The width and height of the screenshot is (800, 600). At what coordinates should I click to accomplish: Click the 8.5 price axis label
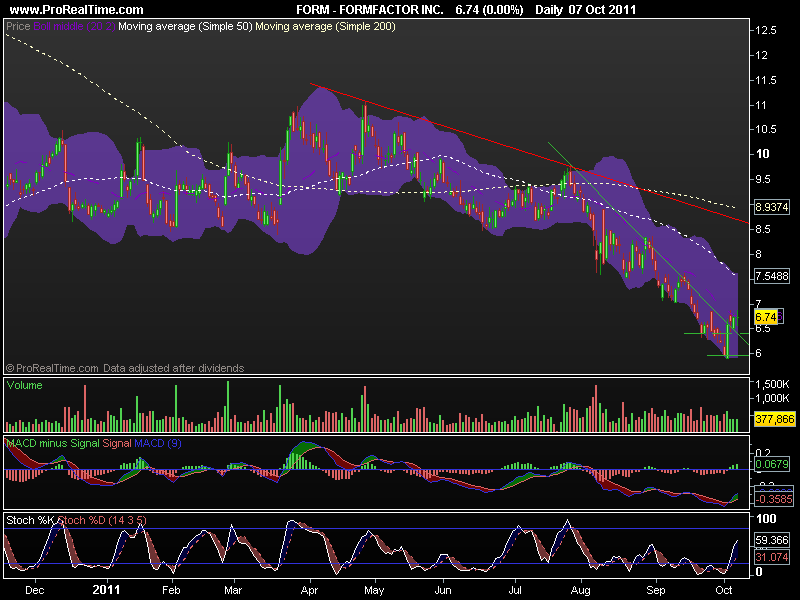(x=765, y=229)
